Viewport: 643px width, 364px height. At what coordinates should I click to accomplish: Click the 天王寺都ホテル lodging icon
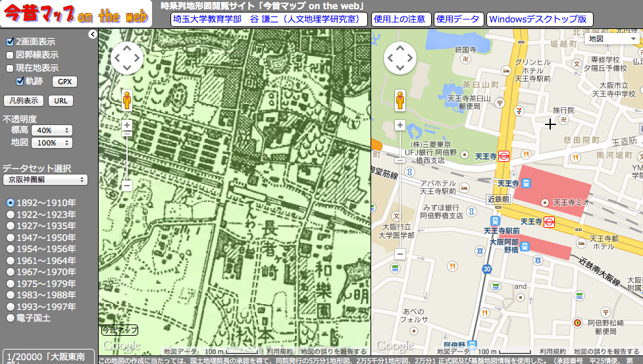580,243
